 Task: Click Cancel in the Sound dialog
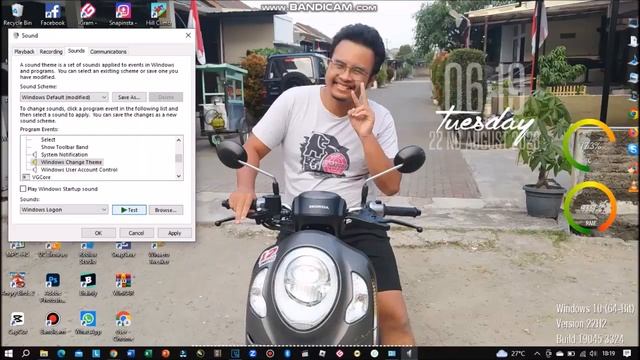[x=136, y=233]
